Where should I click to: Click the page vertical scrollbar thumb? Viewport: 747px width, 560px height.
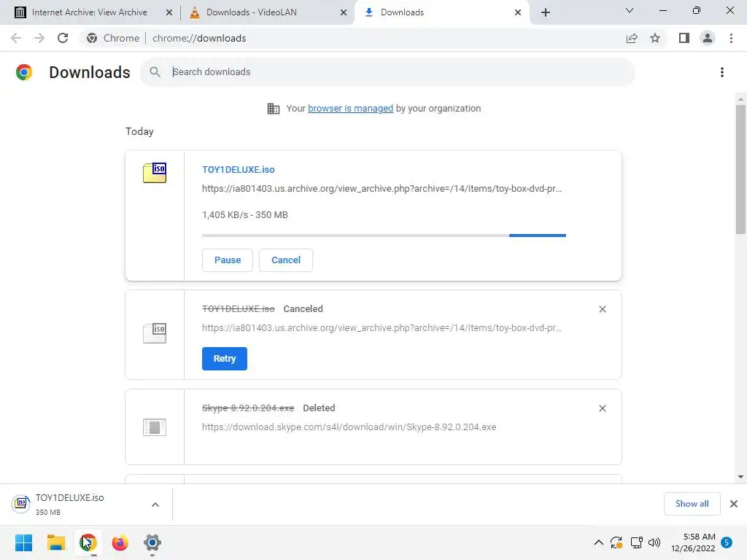(x=740, y=169)
